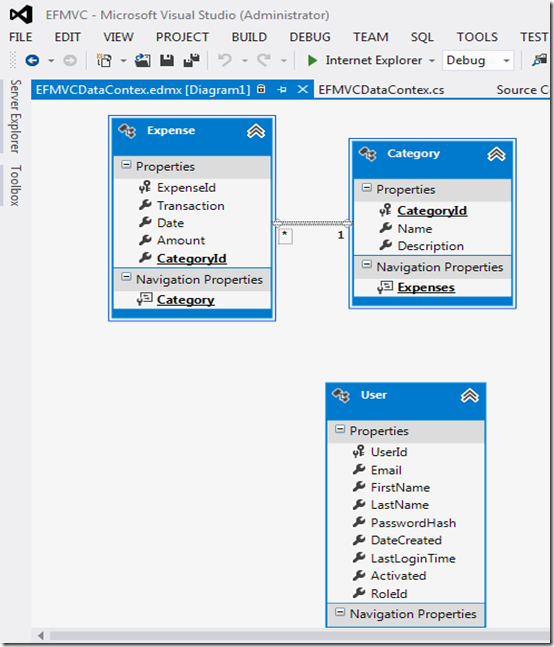The image size is (554, 647).
Task: Select the RoleId property in User
Action: click(x=389, y=594)
